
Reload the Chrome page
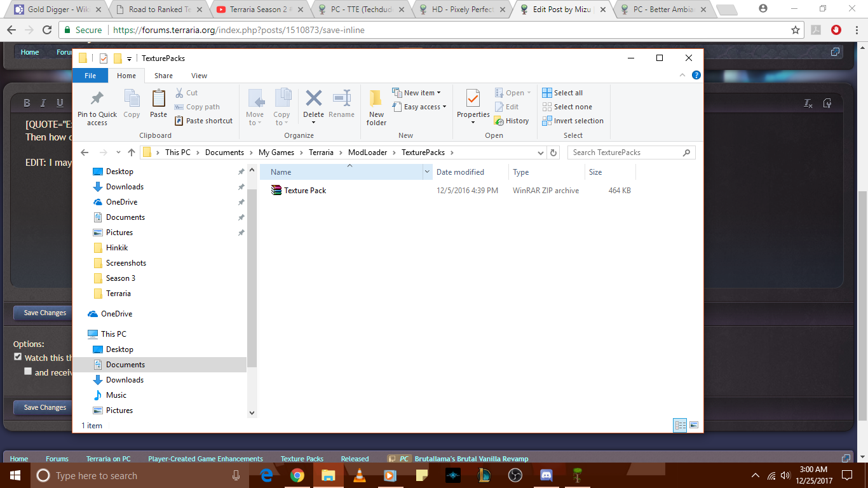pyautogui.click(x=47, y=30)
